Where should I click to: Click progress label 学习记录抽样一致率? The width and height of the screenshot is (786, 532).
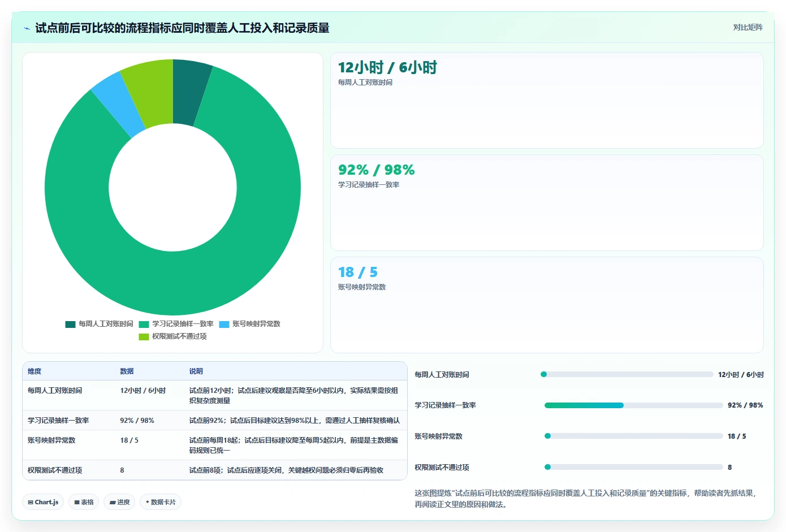click(445, 405)
